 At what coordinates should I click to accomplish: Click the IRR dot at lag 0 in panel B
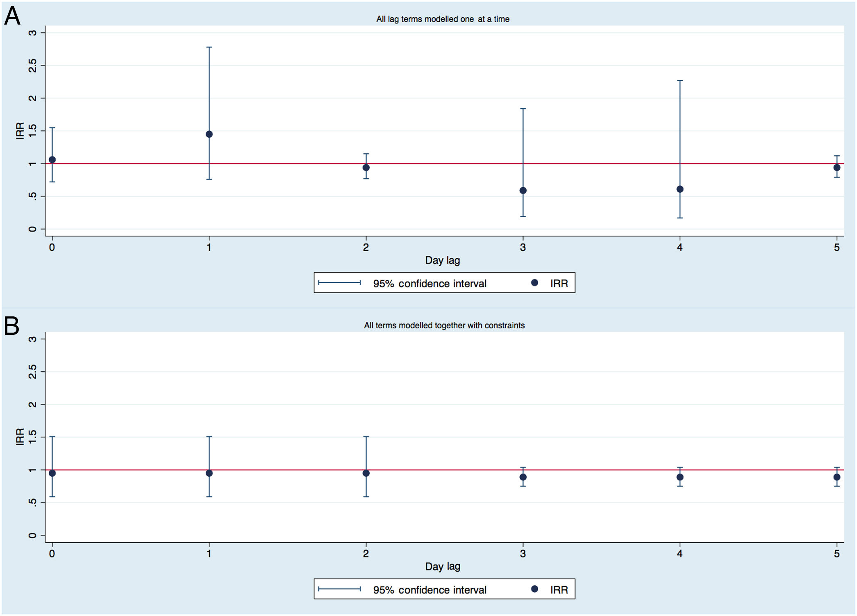point(52,473)
